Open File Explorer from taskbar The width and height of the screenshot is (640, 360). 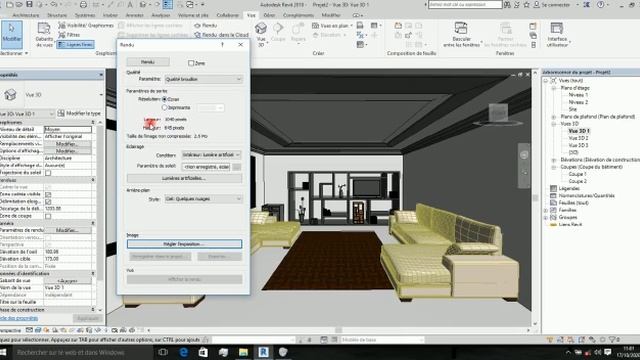[x=243, y=352]
